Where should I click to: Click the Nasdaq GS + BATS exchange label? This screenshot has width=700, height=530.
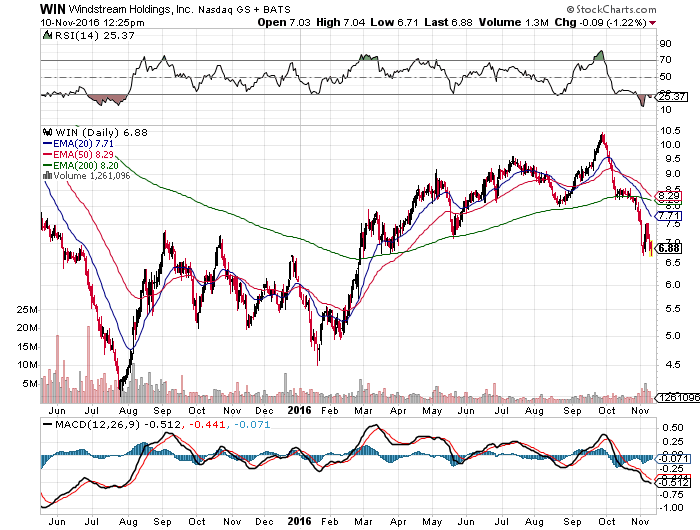click(244, 9)
